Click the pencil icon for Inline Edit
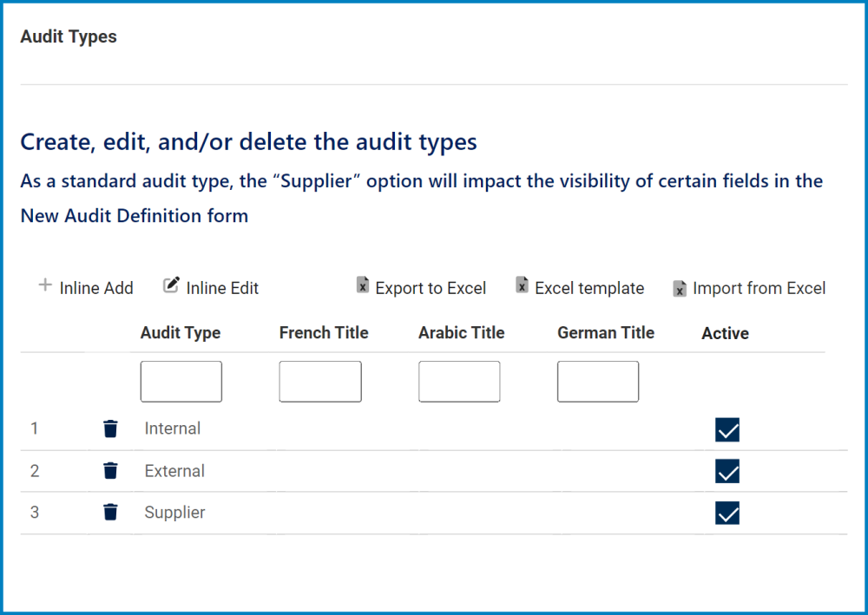 click(170, 284)
